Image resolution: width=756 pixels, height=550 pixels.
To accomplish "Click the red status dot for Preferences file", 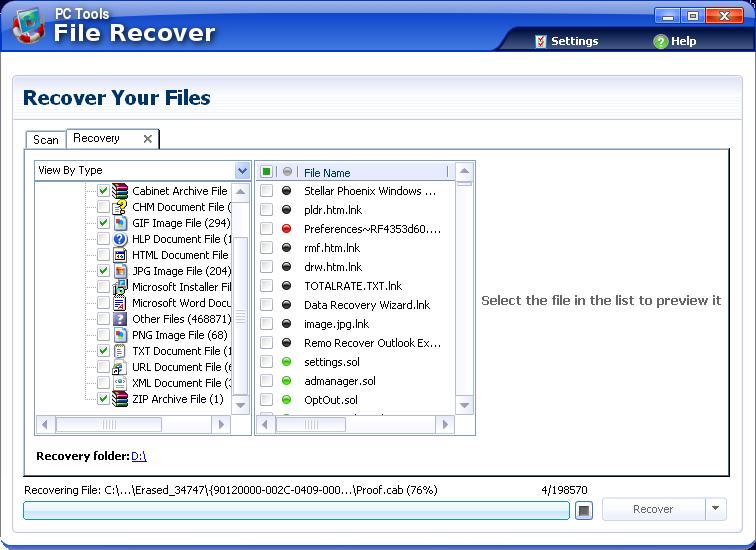I will (x=287, y=229).
